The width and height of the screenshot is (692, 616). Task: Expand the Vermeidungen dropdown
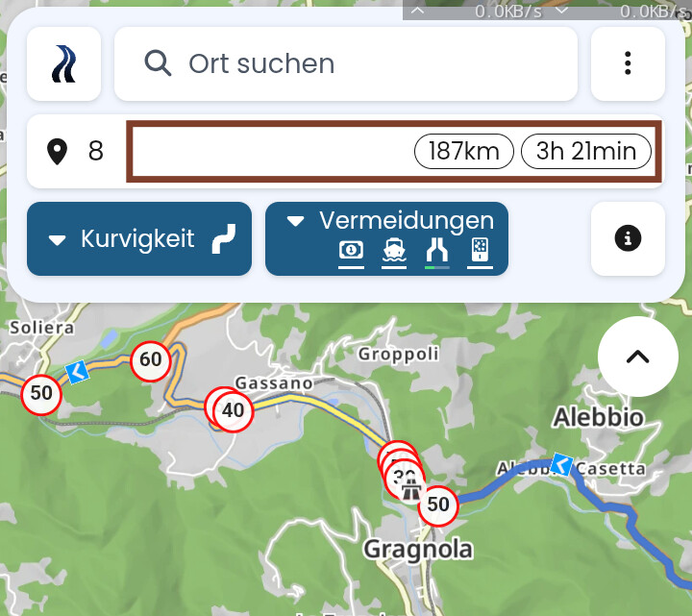386,238
